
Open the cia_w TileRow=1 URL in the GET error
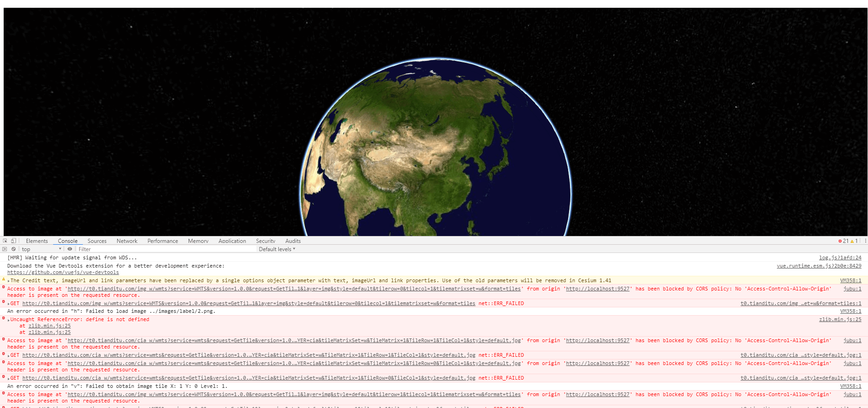point(249,355)
